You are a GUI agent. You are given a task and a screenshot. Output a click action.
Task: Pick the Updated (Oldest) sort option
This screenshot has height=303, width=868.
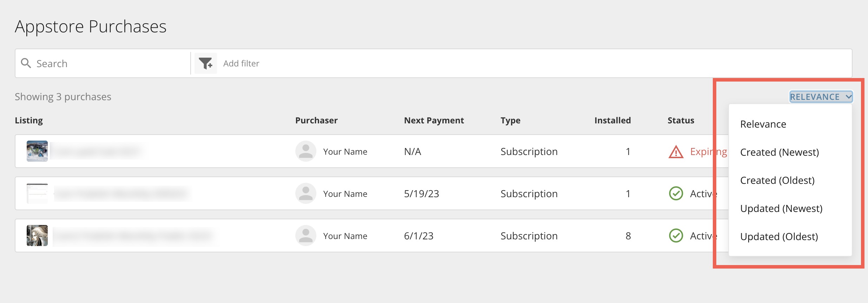tap(779, 237)
